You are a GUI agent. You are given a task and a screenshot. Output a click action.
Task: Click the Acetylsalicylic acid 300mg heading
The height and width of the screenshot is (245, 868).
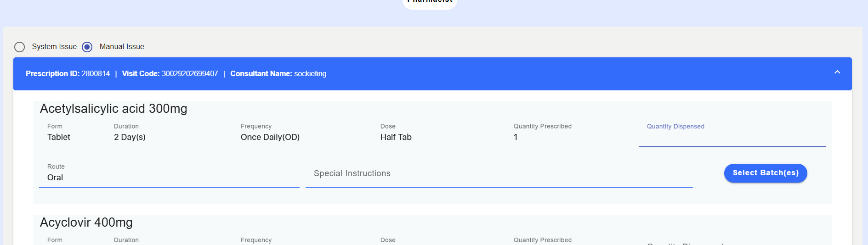point(113,109)
